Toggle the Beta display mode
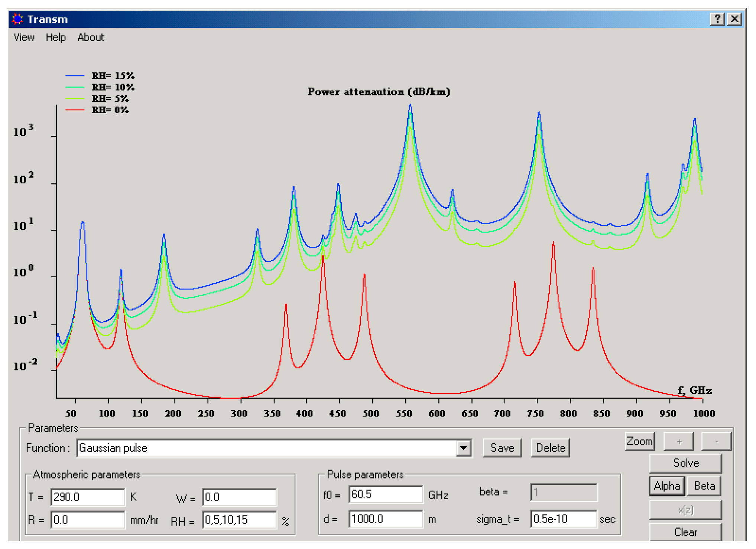Image resolution: width=756 pixels, height=549 pixels. point(704,486)
